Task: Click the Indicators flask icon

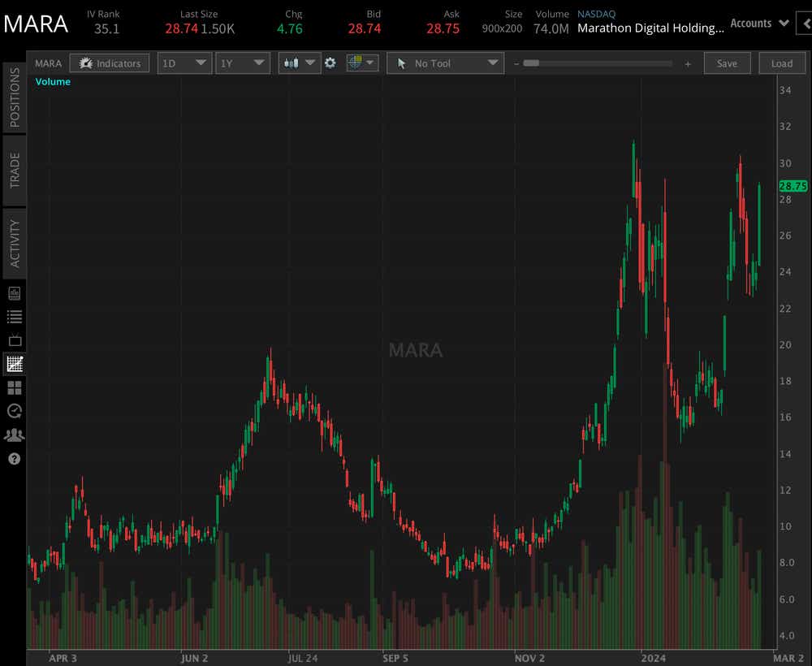Action: [86, 63]
